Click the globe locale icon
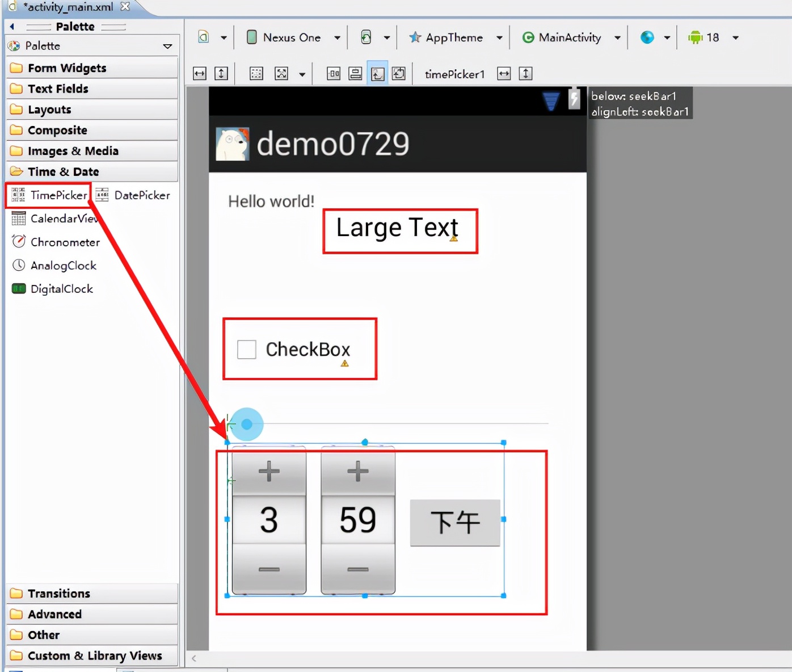This screenshot has height=672, width=792. coord(647,37)
